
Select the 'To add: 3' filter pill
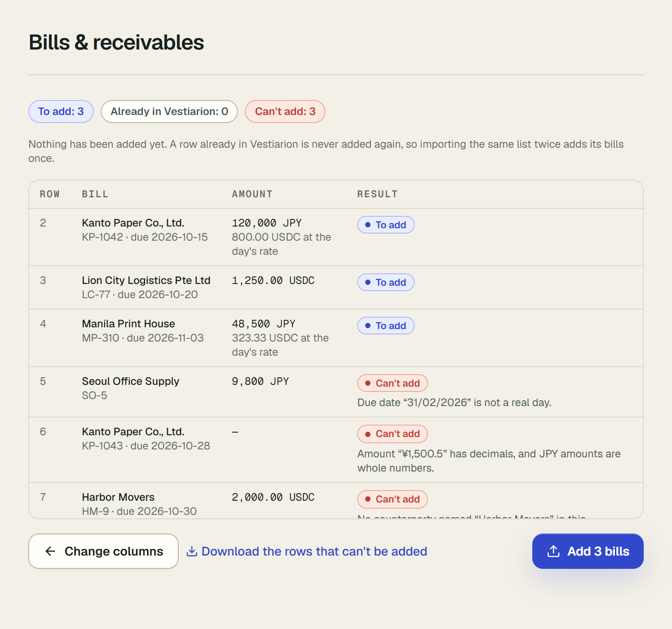[61, 111]
